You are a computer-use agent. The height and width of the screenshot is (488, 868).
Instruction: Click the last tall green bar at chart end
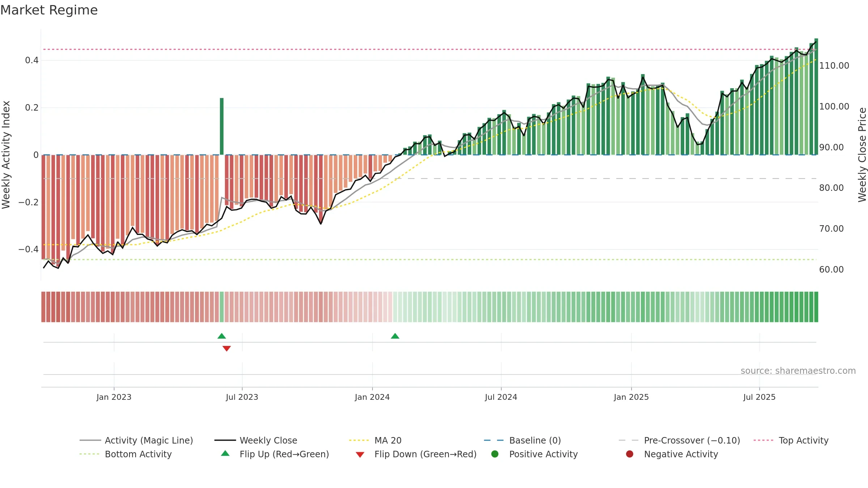[816, 97]
